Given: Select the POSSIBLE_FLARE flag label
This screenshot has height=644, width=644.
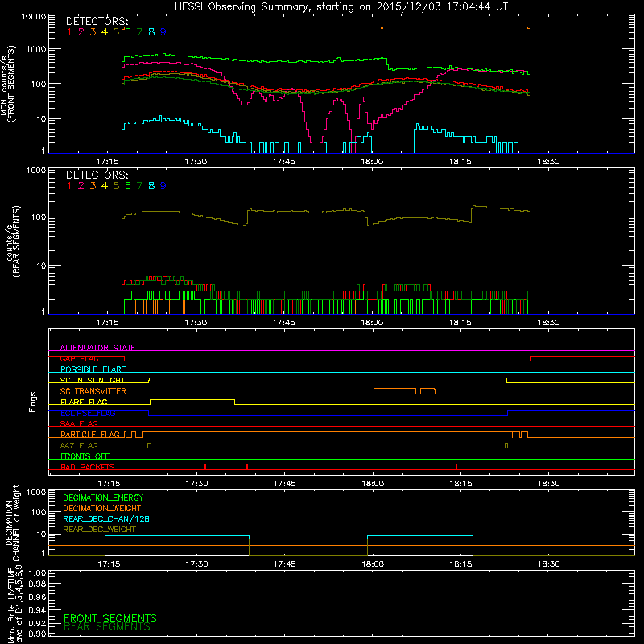Looking at the screenshot, I should pos(93,369).
